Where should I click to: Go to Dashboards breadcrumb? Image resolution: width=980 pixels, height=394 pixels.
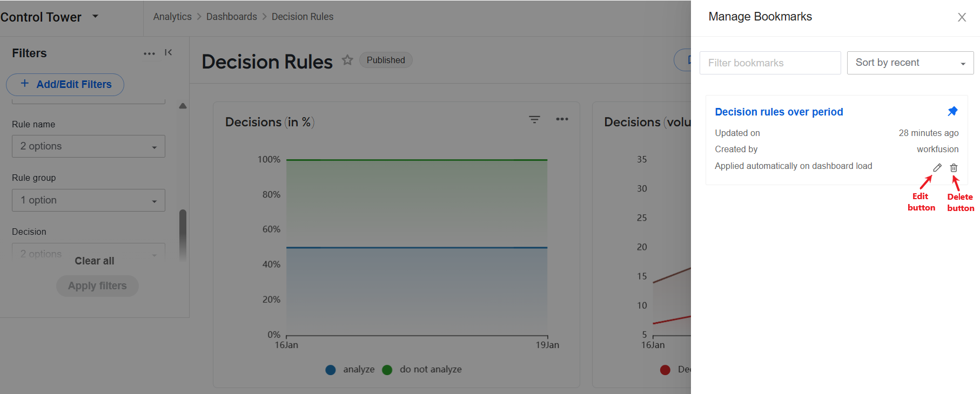click(x=232, y=17)
